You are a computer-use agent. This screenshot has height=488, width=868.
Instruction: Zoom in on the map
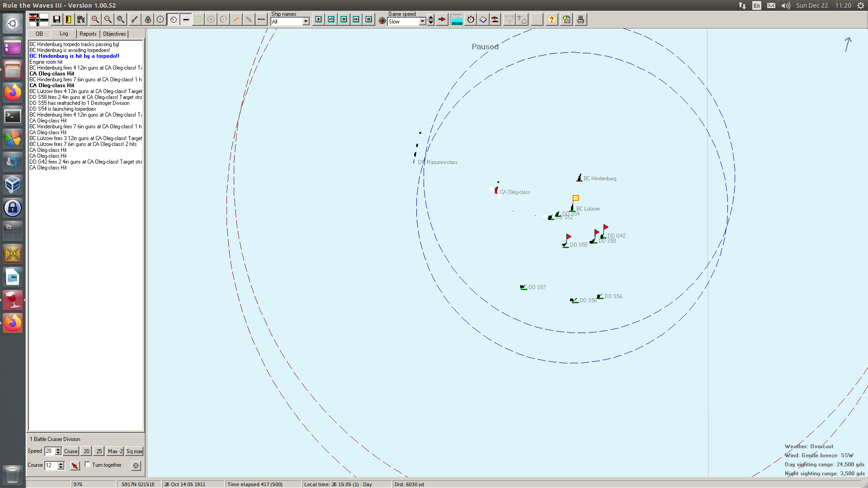tap(95, 19)
